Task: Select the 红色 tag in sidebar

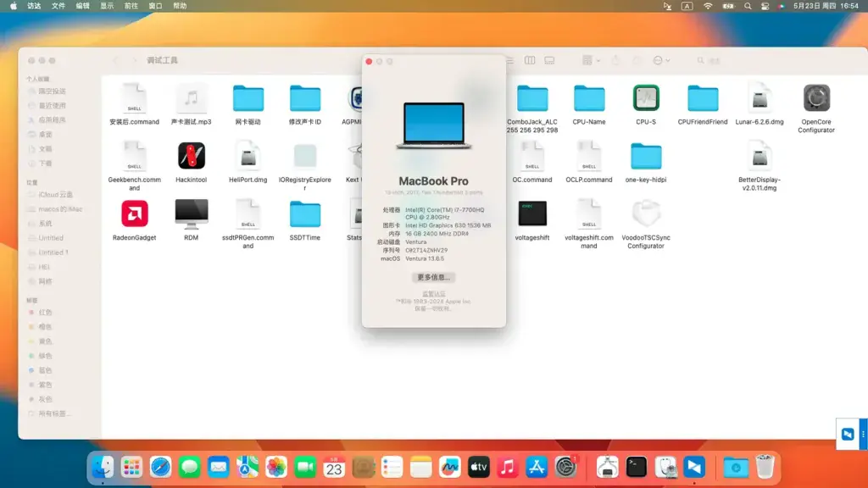Action: coord(46,313)
